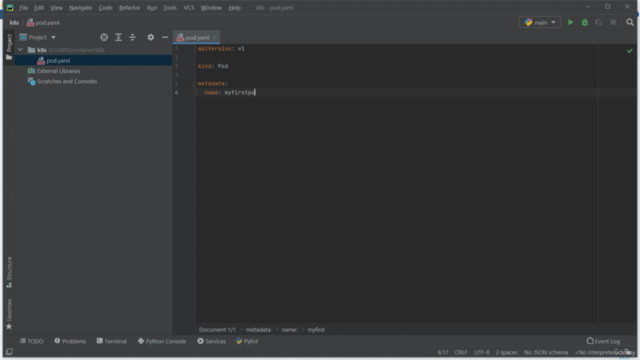This screenshot has width=640, height=360.
Task: Click the apiVersion line in editor
Action: [221, 49]
